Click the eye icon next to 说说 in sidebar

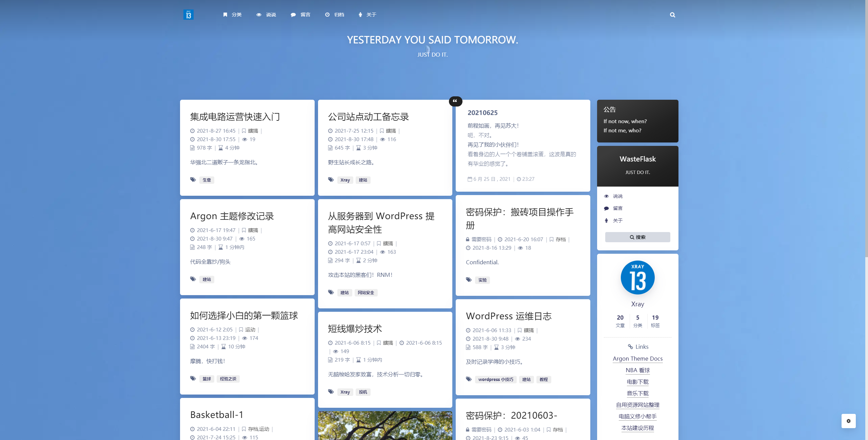coord(607,196)
